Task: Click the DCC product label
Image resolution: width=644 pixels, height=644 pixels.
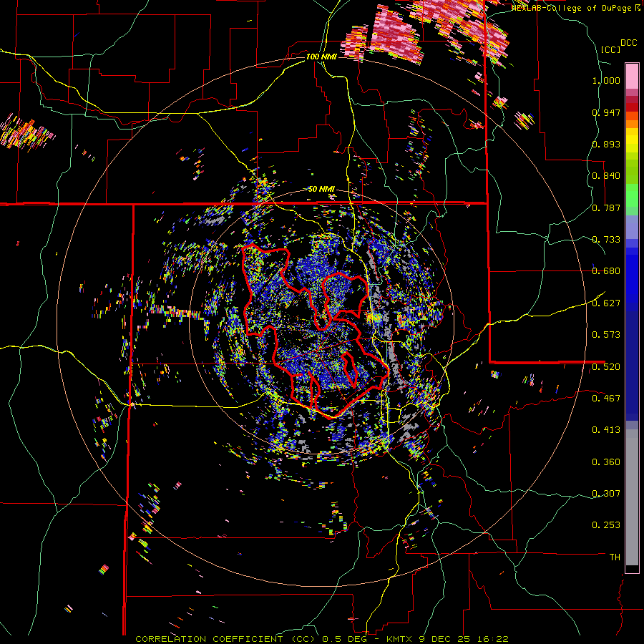Action: [628, 43]
